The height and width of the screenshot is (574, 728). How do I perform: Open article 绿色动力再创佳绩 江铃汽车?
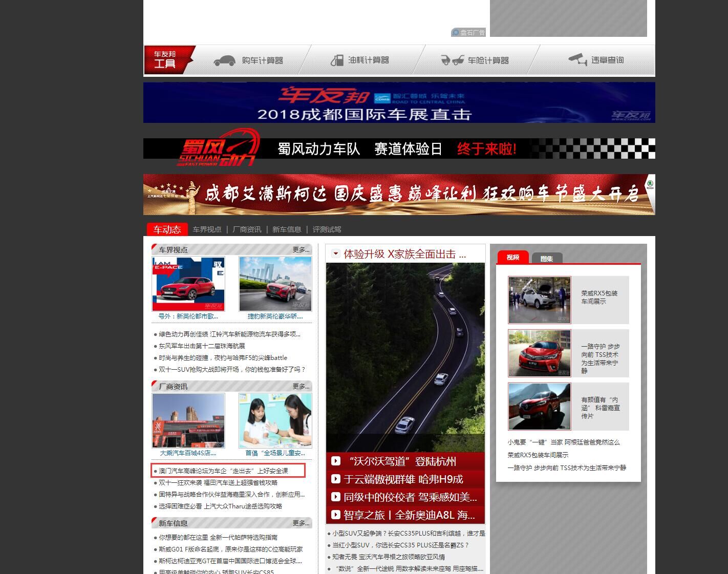pyautogui.click(x=229, y=334)
